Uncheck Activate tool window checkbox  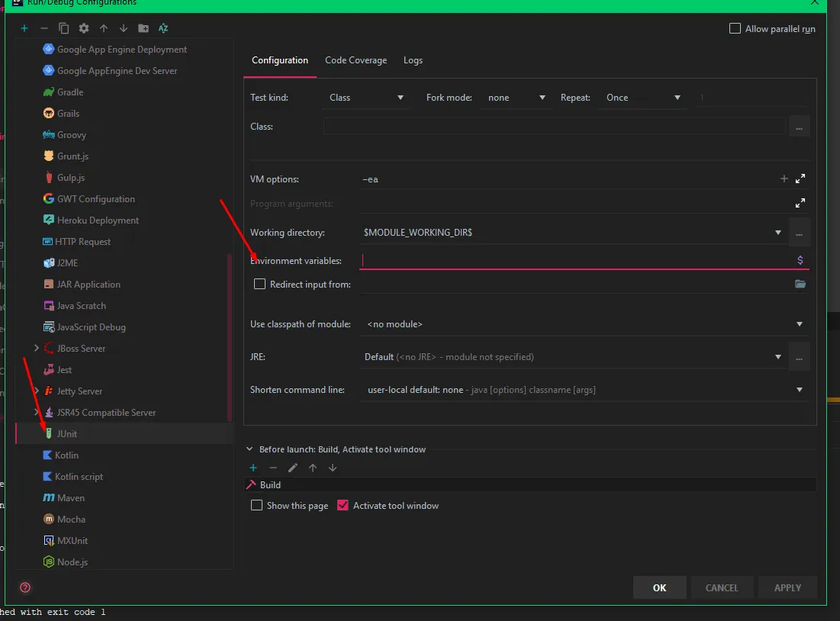(343, 506)
